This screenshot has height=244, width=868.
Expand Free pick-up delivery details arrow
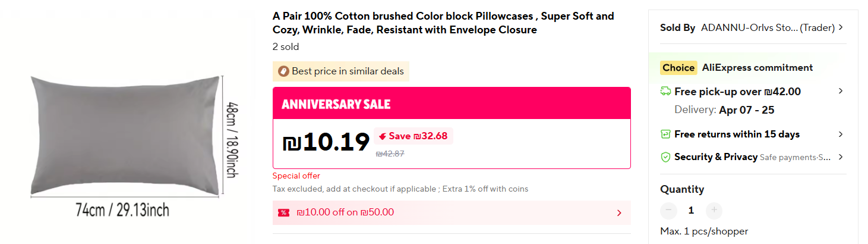(841, 91)
